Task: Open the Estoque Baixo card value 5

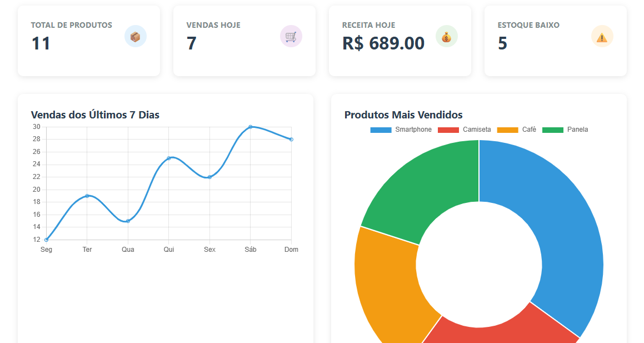Action: (x=502, y=43)
